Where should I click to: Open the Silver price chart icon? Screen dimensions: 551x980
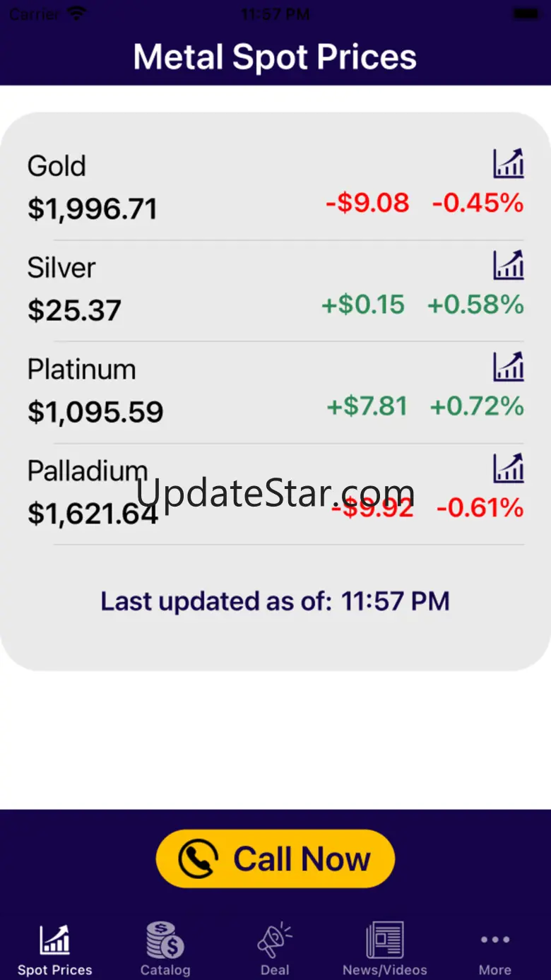pos(509,265)
